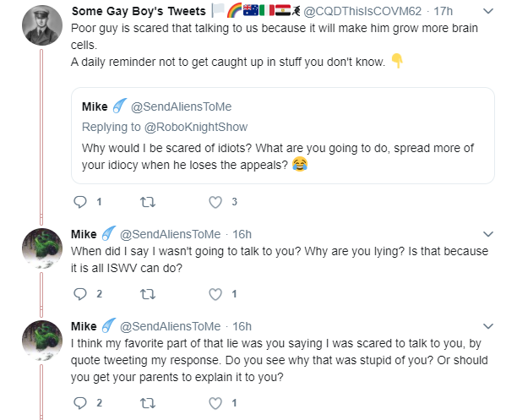Click the 17h timestamp on first tweet
The height and width of the screenshot is (420, 517).
(444, 11)
